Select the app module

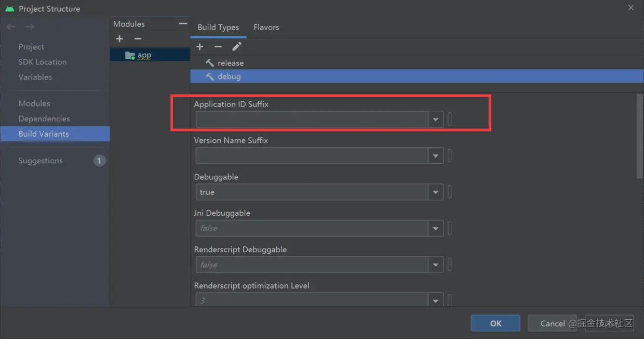pos(150,55)
